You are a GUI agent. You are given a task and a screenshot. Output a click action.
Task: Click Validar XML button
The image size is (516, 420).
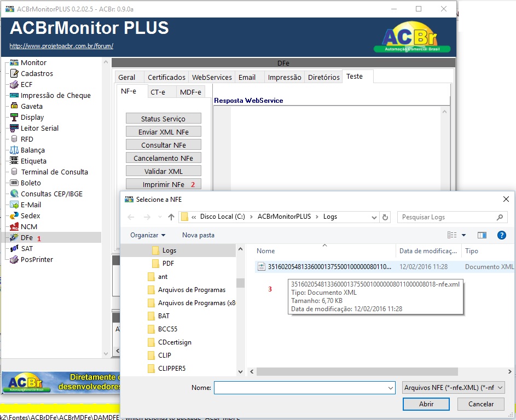coord(163,171)
